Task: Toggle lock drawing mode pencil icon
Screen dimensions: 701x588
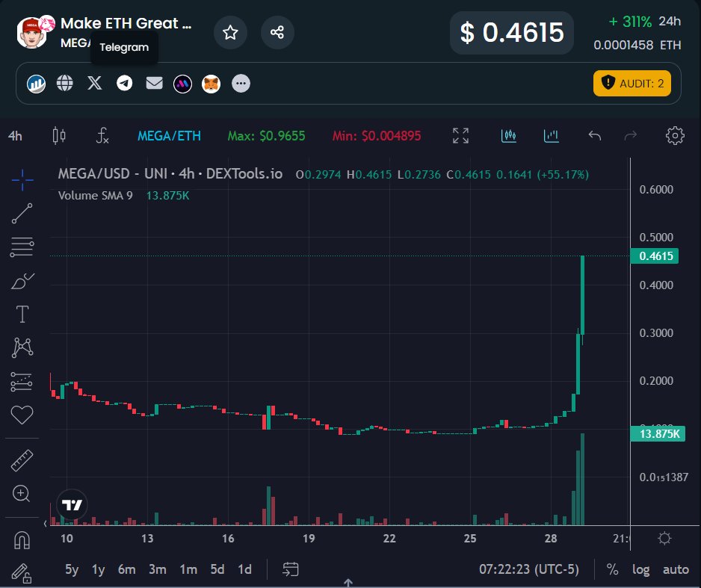Action: [22, 573]
